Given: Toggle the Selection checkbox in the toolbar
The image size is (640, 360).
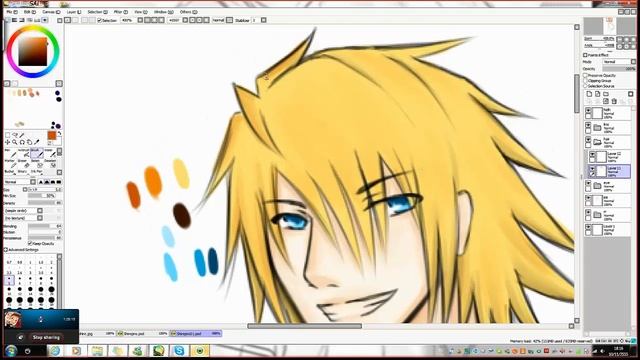Looking at the screenshot, I should point(100,20).
